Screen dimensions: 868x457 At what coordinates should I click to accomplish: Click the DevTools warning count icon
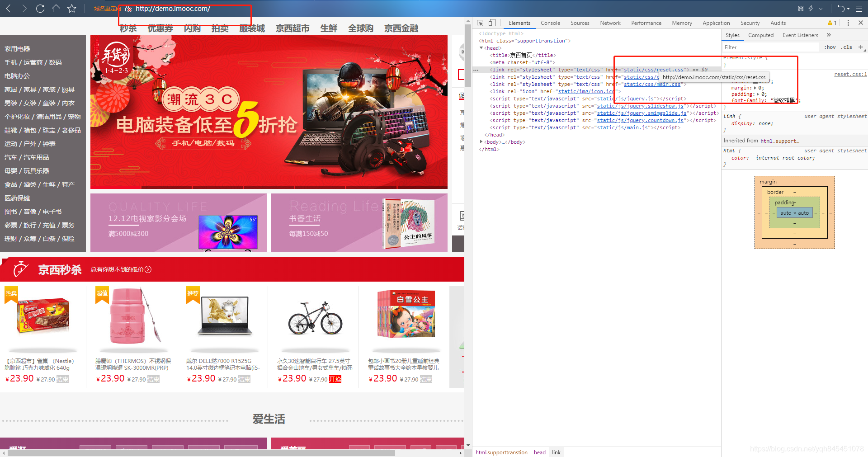pyautogui.click(x=832, y=23)
